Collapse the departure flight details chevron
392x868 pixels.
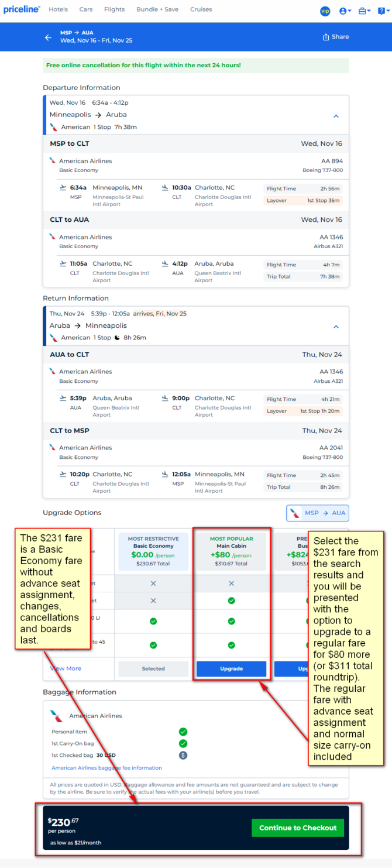(x=336, y=116)
